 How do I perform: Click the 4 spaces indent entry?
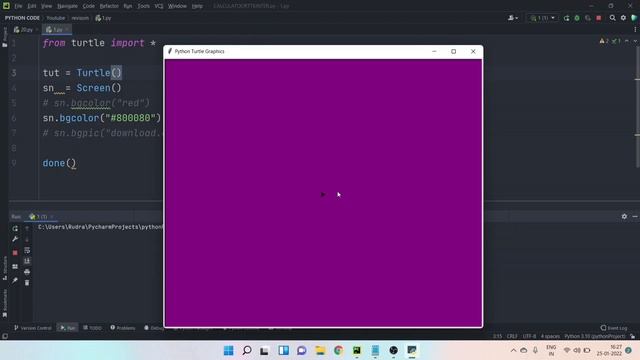click(x=550, y=336)
